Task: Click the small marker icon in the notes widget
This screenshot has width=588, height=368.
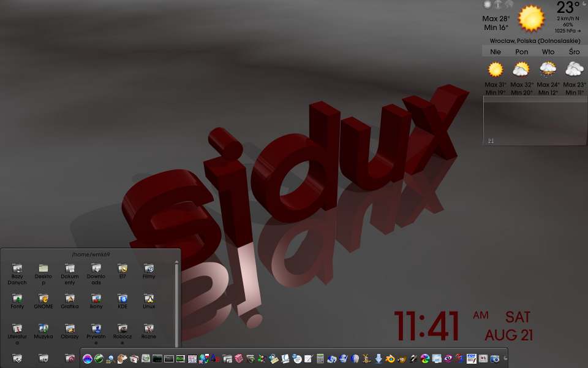Action: click(491, 140)
